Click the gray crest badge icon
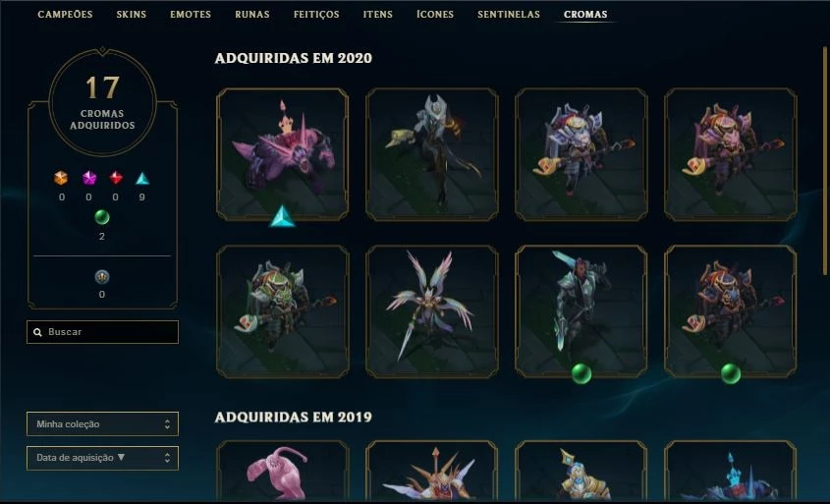Screen dimensions: 830x504 pyautogui.click(x=101, y=276)
